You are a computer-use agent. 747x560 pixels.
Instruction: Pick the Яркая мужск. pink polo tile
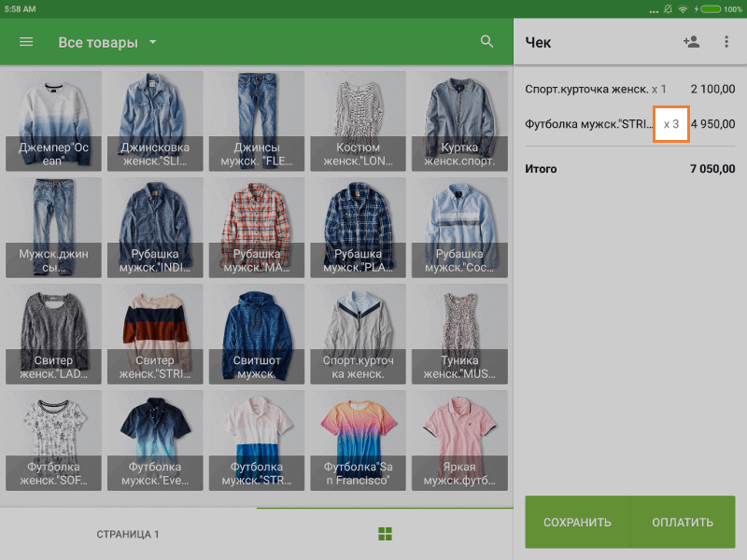[458, 441]
